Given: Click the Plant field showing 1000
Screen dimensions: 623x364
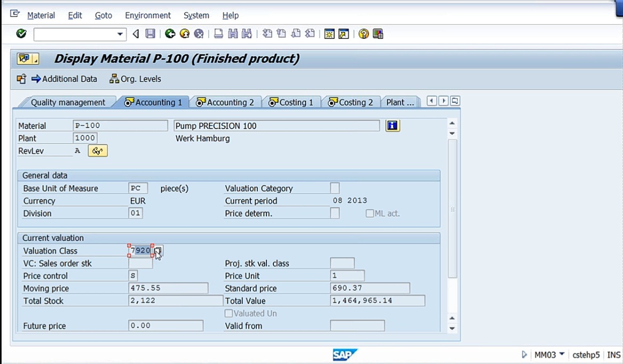Looking at the screenshot, I should pyautogui.click(x=85, y=138).
